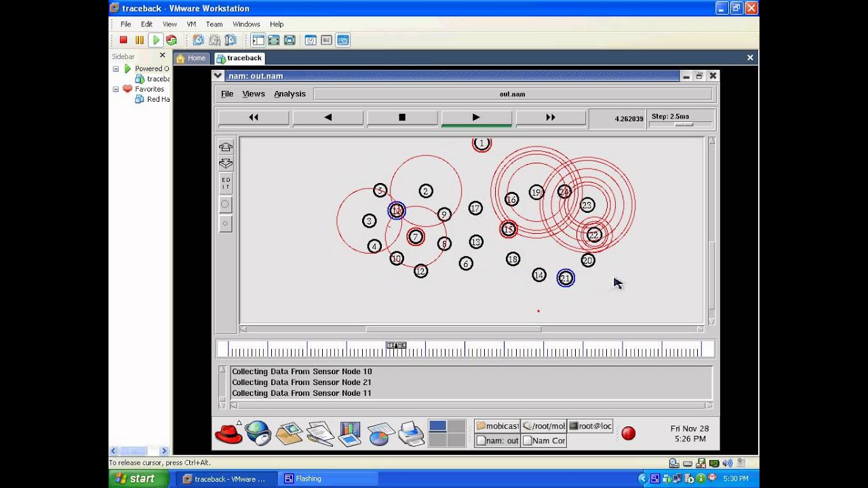The height and width of the screenshot is (488, 868).
Task: Click the red alert notification icon
Action: point(629,433)
